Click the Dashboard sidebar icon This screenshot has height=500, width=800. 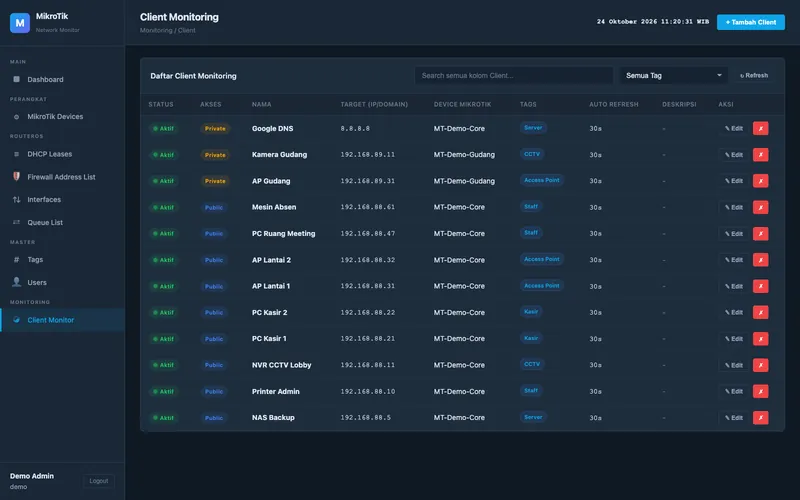[16, 79]
